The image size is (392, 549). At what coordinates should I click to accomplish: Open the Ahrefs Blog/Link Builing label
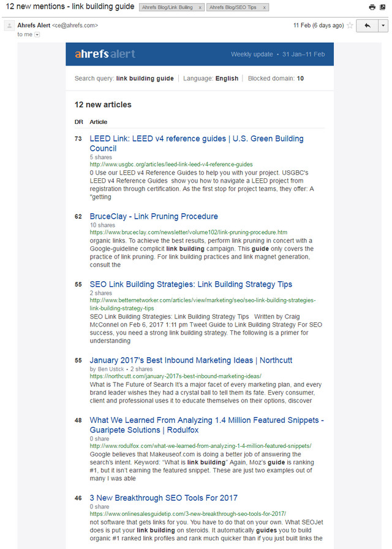point(167,7)
